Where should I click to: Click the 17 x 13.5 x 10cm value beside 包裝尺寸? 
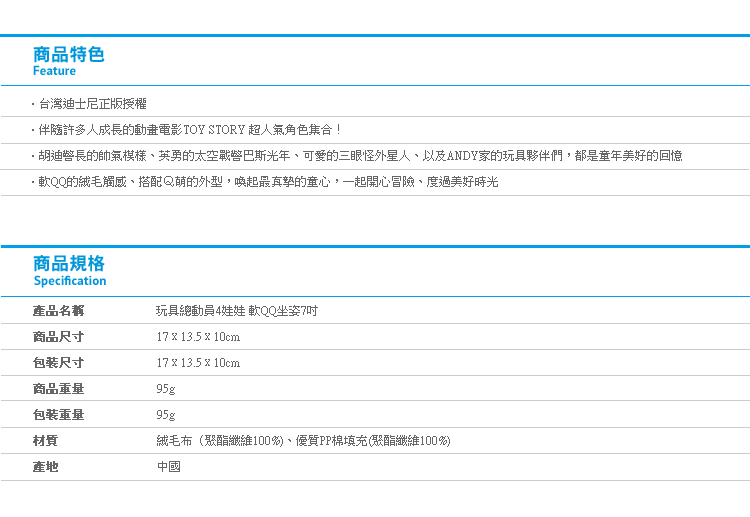click(x=198, y=363)
